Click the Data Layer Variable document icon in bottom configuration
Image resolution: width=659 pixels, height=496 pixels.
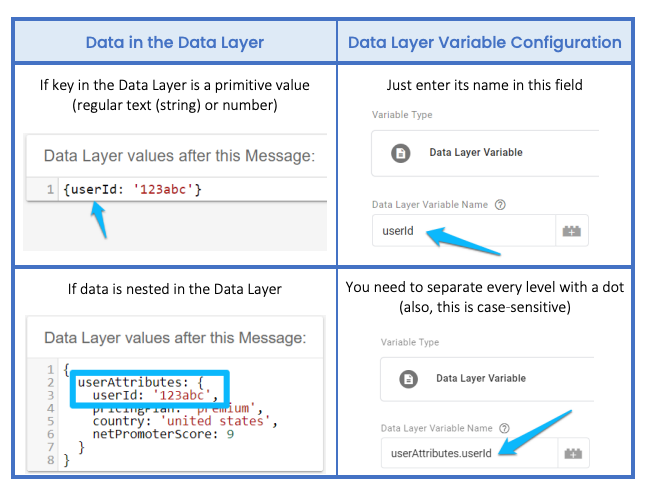click(408, 379)
